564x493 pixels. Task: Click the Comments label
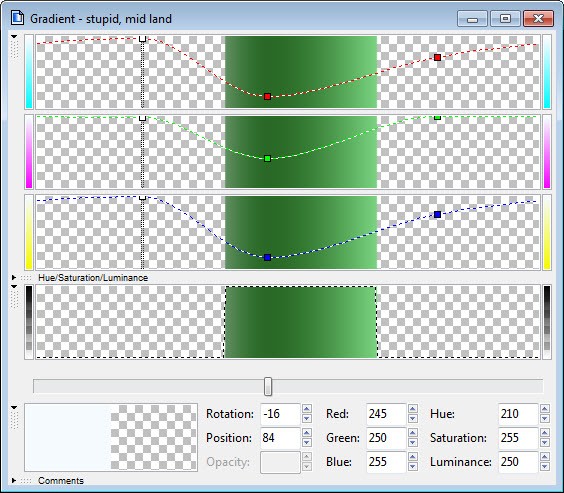click(x=60, y=480)
